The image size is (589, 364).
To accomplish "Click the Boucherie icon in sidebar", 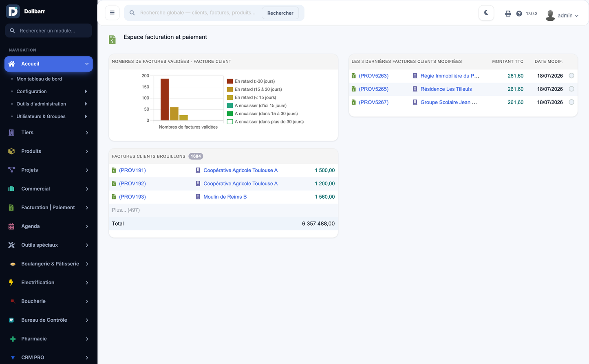I will tap(13, 301).
